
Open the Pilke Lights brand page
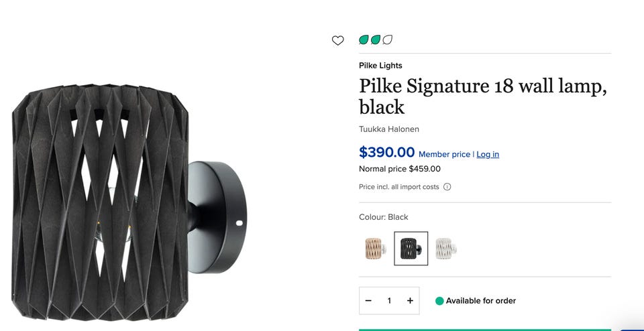coord(380,66)
